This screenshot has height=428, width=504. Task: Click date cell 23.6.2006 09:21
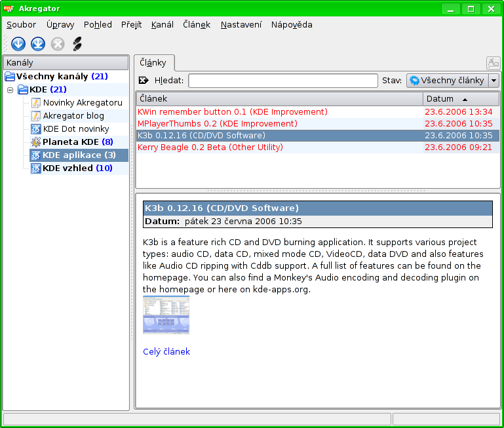(x=458, y=147)
